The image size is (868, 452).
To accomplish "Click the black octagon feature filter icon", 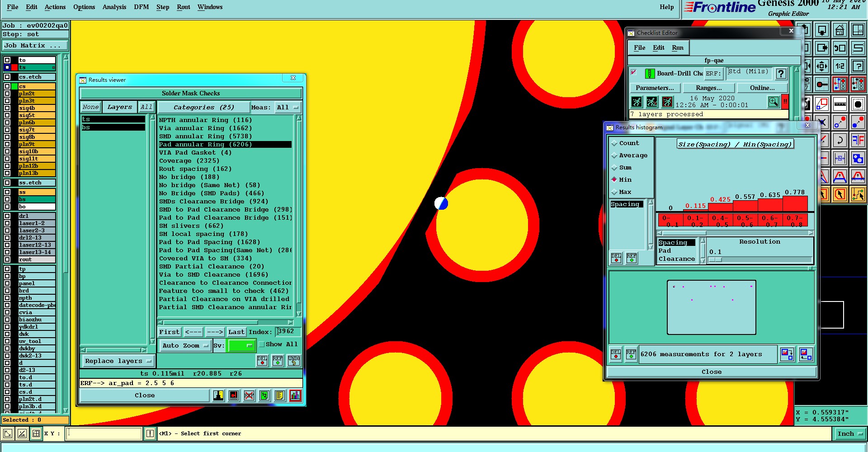I will pyautogui.click(x=858, y=104).
